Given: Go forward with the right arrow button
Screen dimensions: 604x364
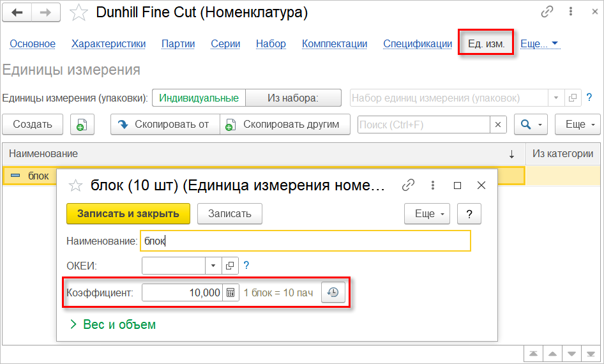Looking at the screenshot, I should [x=46, y=12].
